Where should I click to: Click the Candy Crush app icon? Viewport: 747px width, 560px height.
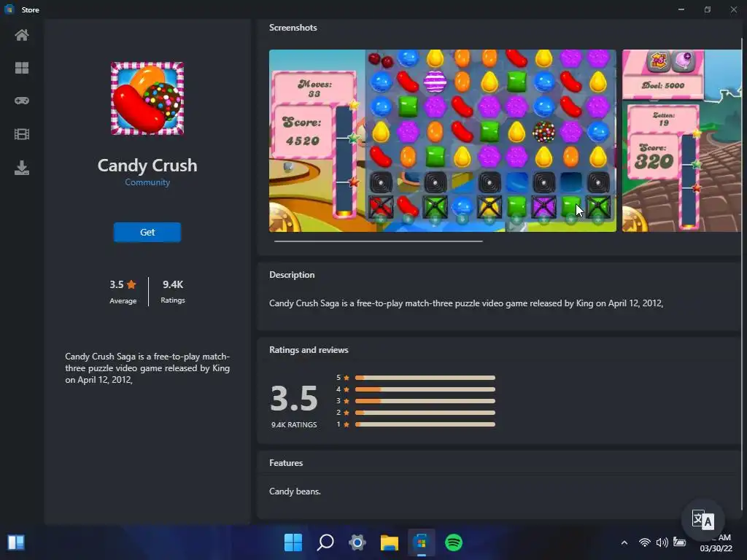(147, 98)
